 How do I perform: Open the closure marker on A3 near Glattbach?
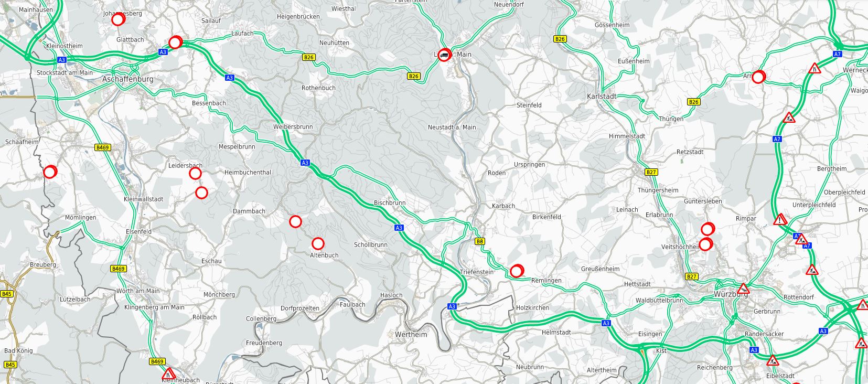tap(175, 42)
